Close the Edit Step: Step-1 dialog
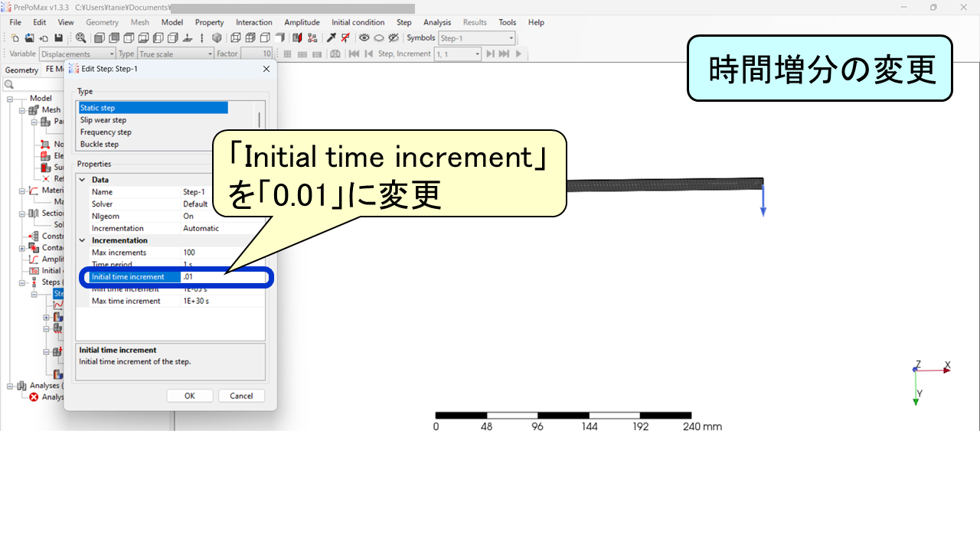The image size is (980, 551). (x=266, y=69)
